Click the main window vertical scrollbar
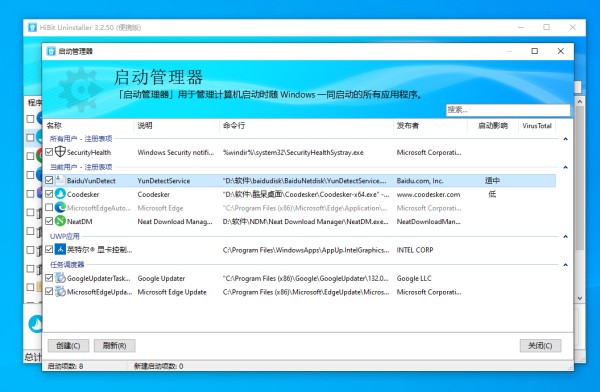The image size is (600, 392). (579, 178)
